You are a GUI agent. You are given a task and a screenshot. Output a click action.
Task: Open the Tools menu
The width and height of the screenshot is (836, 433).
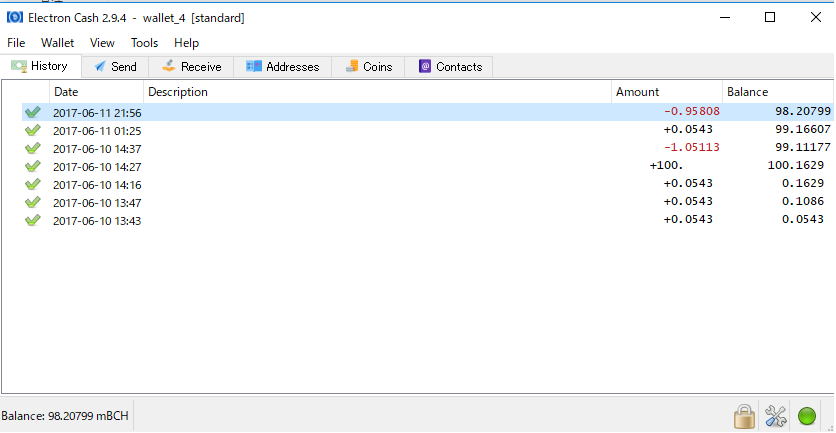pos(144,43)
